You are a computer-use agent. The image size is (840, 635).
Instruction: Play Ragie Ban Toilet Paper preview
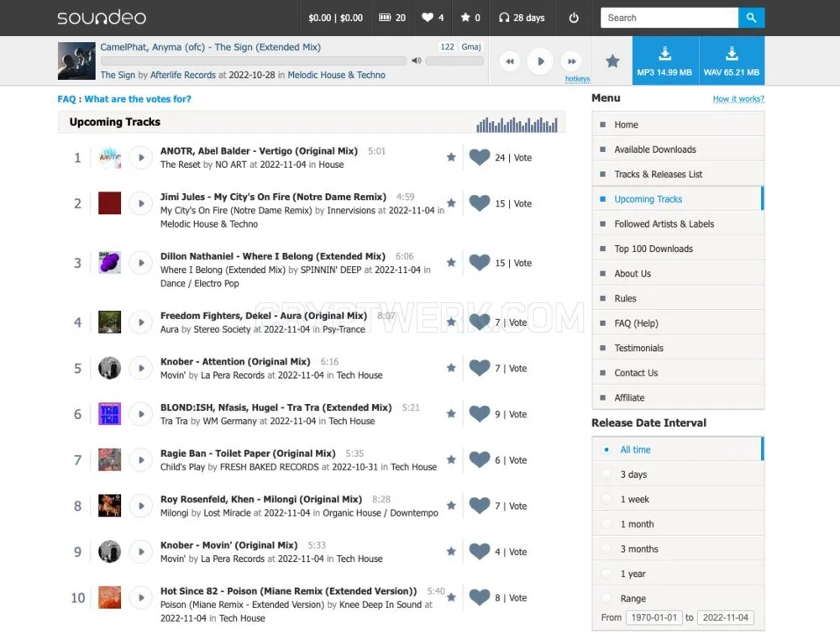141,460
